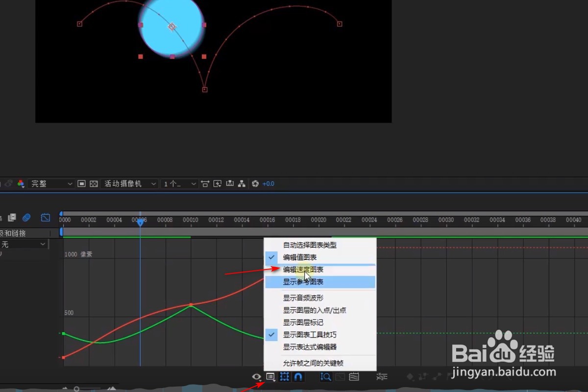588x392 pixels.
Task: Open the 无 parent layer dropdown
Action: coord(24,244)
